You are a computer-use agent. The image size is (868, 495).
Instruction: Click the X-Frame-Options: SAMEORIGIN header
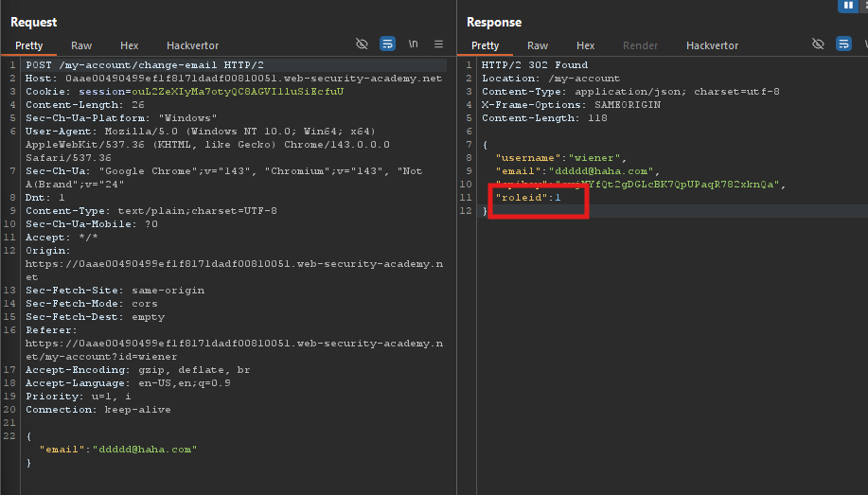tap(572, 105)
